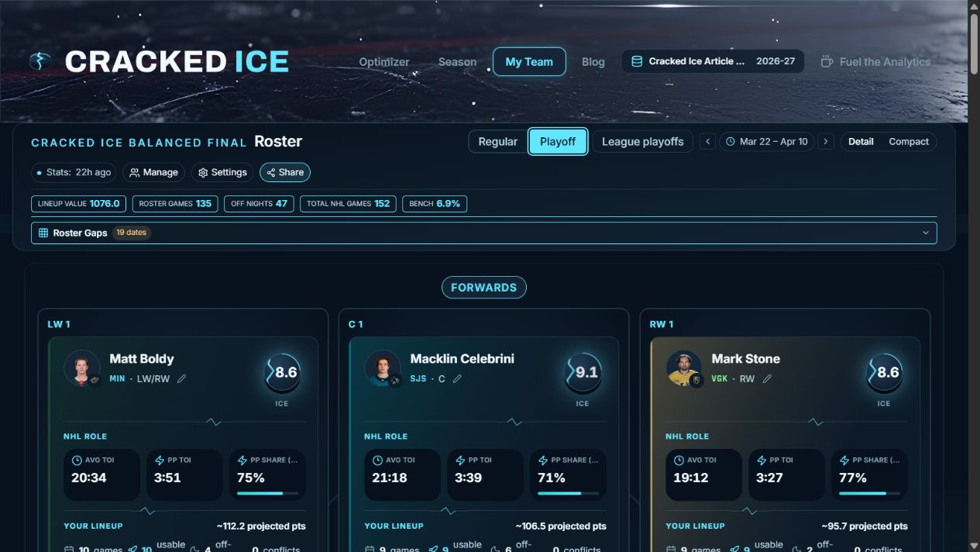Click the Cracked Ice logo icon
This screenshot has height=552, width=980.
pyautogui.click(x=40, y=61)
